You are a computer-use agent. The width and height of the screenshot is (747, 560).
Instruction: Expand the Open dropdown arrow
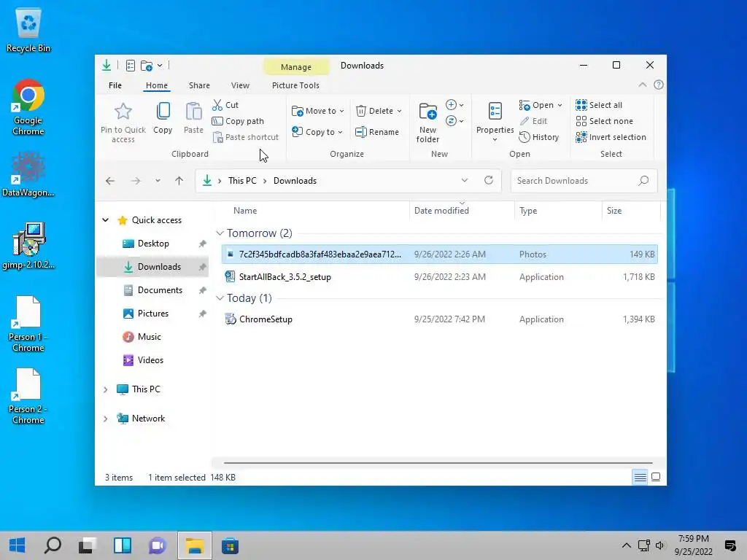560,105
